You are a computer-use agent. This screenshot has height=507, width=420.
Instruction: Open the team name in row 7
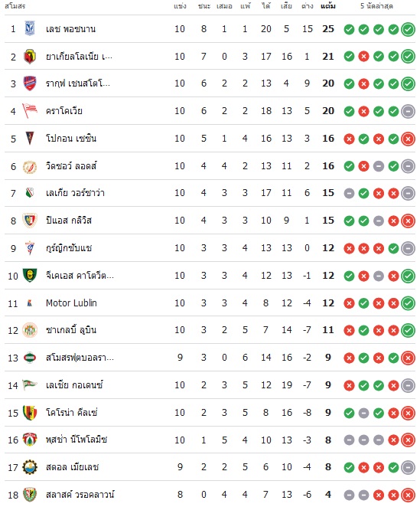coord(75,193)
